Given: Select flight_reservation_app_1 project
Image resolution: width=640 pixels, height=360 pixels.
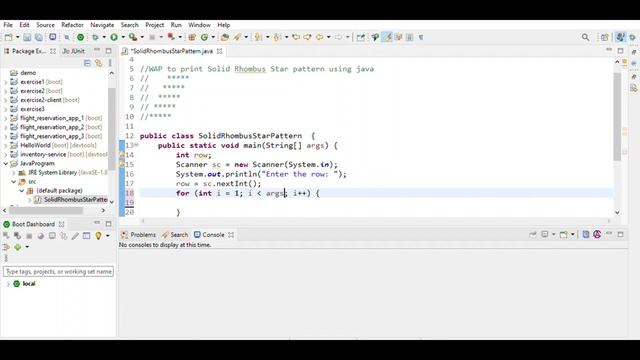Looking at the screenshot, I should click(x=52, y=118).
